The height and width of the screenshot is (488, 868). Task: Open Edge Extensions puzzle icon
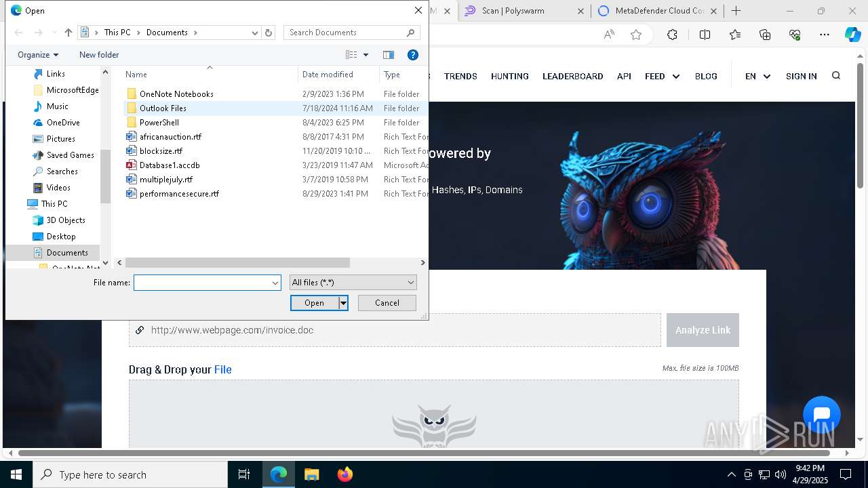[x=672, y=35]
